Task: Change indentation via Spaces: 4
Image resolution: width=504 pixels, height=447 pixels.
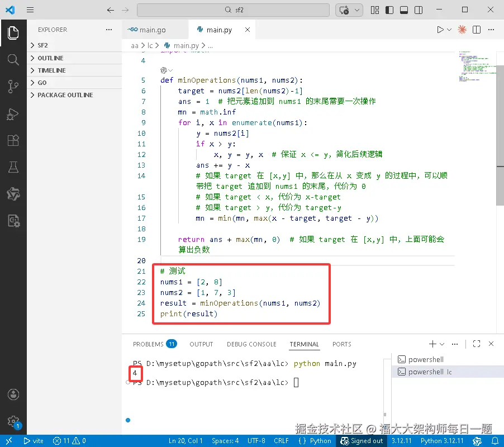Action: 225,441
